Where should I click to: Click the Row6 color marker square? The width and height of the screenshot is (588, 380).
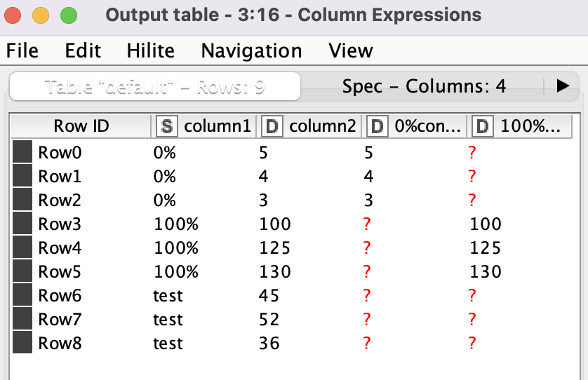coord(22,296)
